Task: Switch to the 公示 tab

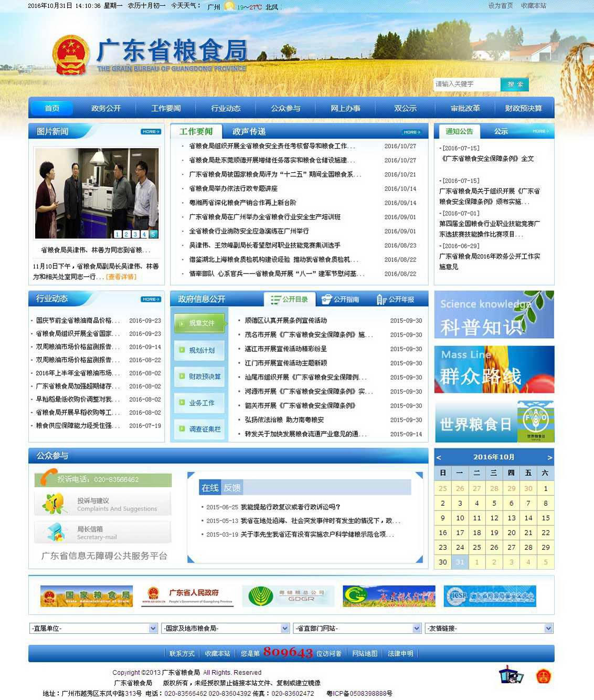Action: (501, 131)
